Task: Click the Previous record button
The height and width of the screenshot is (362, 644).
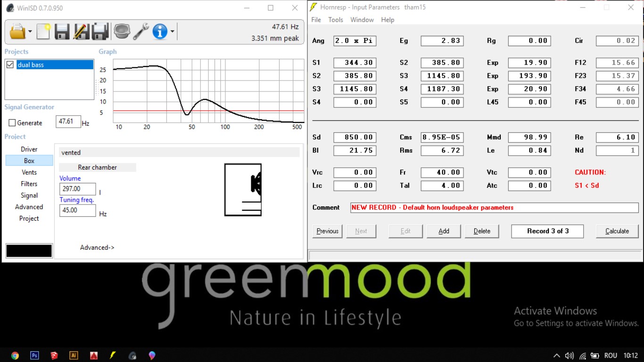Action: point(327,231)
